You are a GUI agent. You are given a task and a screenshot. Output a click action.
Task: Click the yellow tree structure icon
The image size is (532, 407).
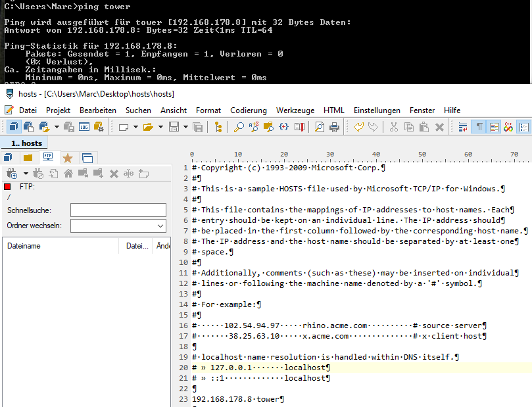click(218, 127)
